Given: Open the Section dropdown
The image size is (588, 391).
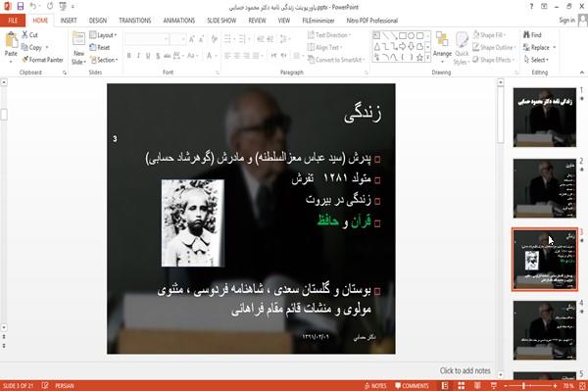Looking at the screenshot, I should click(104, 60).
